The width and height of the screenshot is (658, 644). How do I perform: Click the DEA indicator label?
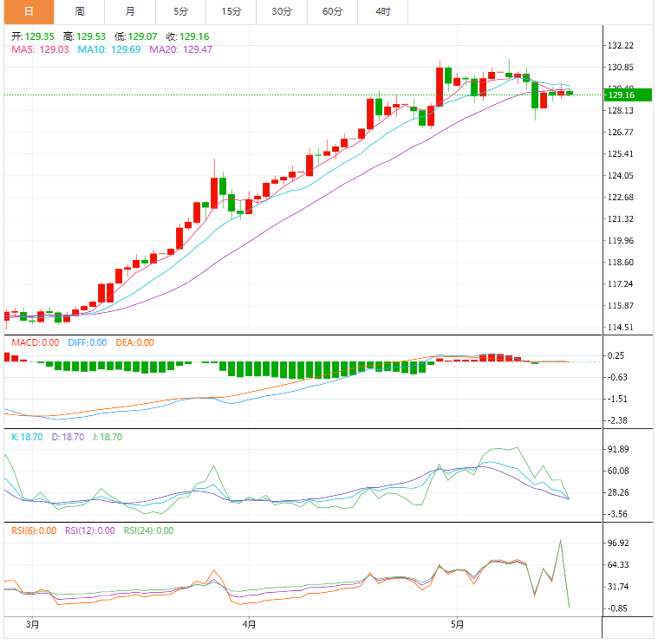[134, 342]
